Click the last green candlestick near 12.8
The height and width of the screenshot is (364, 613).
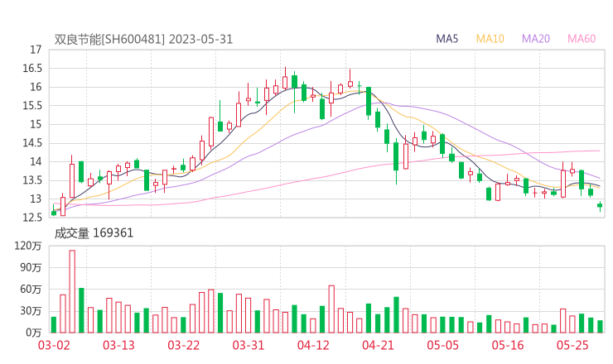click(x=600, y=206)
